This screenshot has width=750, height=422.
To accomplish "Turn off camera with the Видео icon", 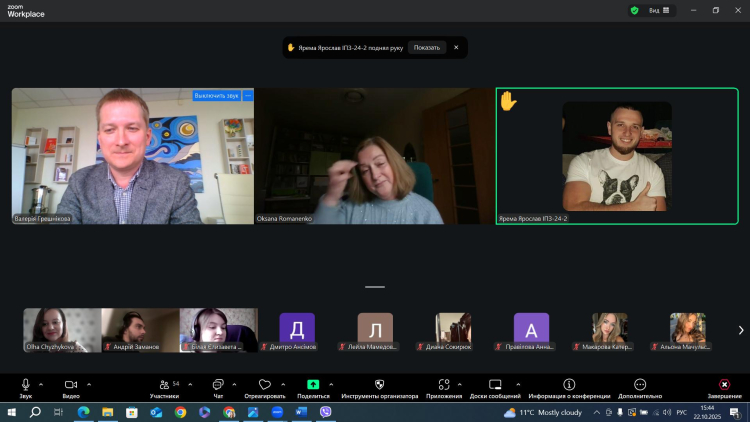I will pyautogui.click(x=71, y=385).
